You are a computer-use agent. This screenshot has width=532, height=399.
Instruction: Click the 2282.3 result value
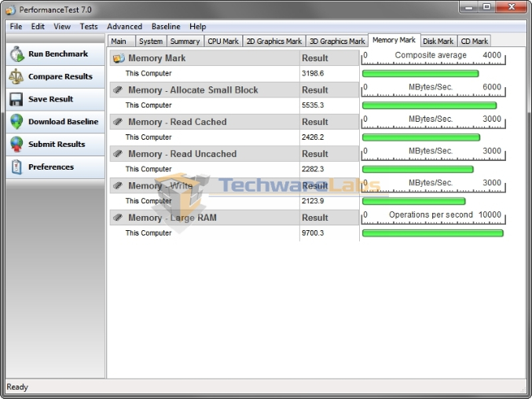pyautogui.click(x=313, y=169)
